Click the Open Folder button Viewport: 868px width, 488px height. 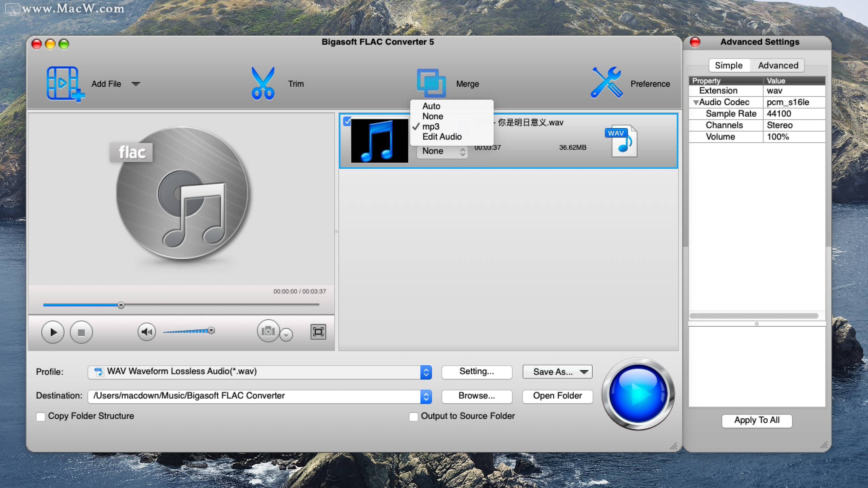pyautogui.click(x=557, y=396)
